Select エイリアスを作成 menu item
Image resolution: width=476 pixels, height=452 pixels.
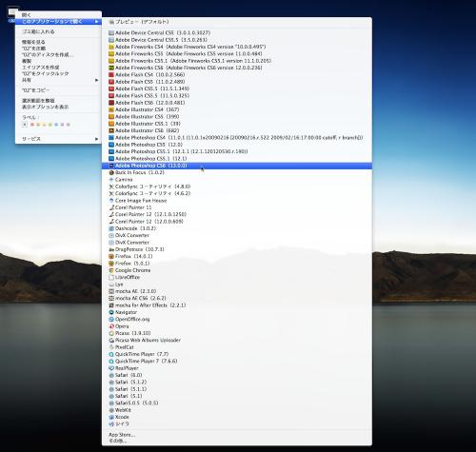[x=58, y=68]
